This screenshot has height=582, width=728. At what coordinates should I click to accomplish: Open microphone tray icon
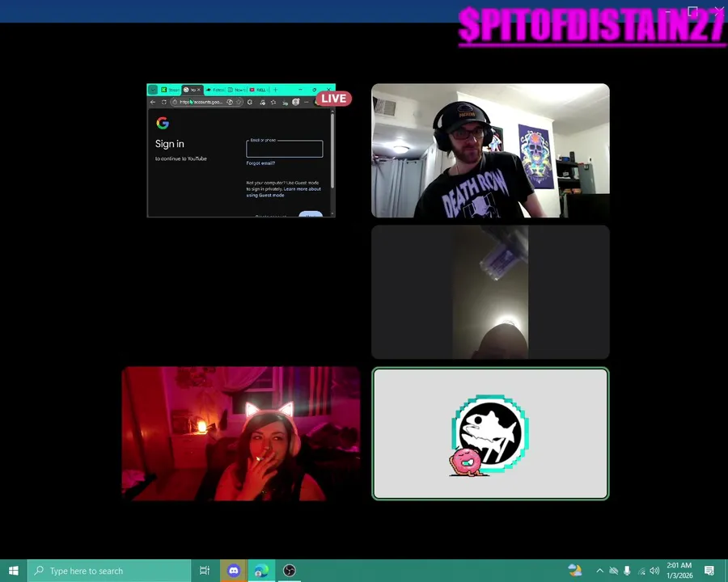[x=627, y=571]
